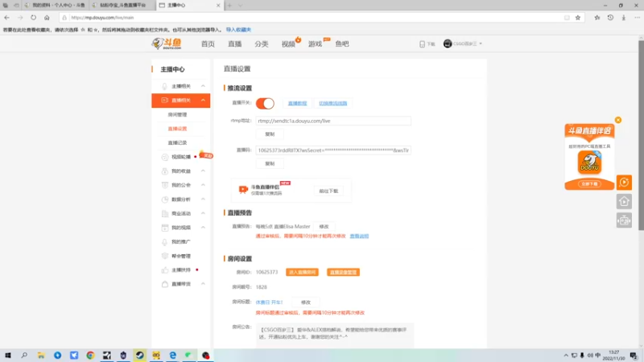644x362 pixels.
Task: Click the orange 进入直播房间 button
Action: tap(303, 272)
